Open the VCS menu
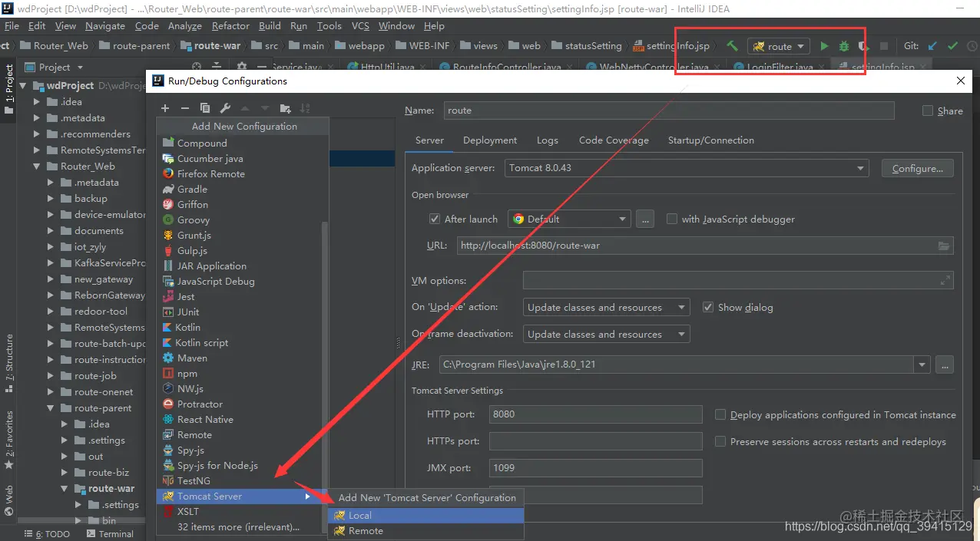Screen dimensions: 980x541 coord(360,25)
